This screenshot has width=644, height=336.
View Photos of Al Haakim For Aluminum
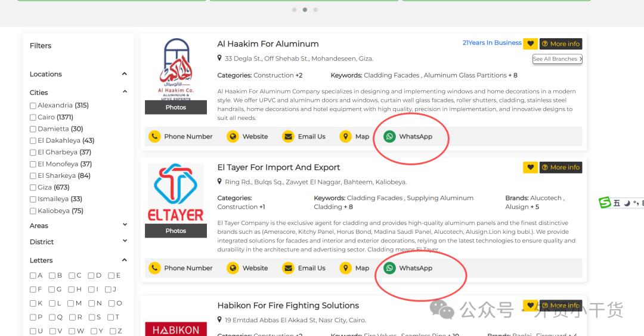point(176,107)
